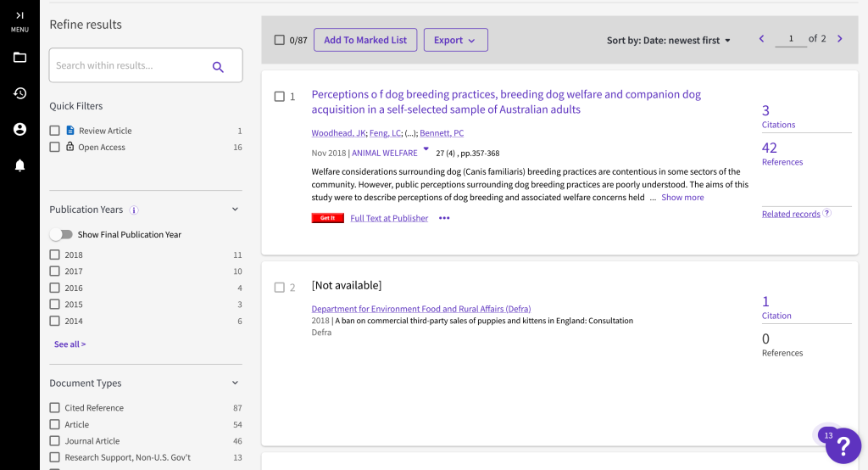Screen dimensions: 868x470
Task: Click the Review Article document icon
Action: (x=70, y=131)
